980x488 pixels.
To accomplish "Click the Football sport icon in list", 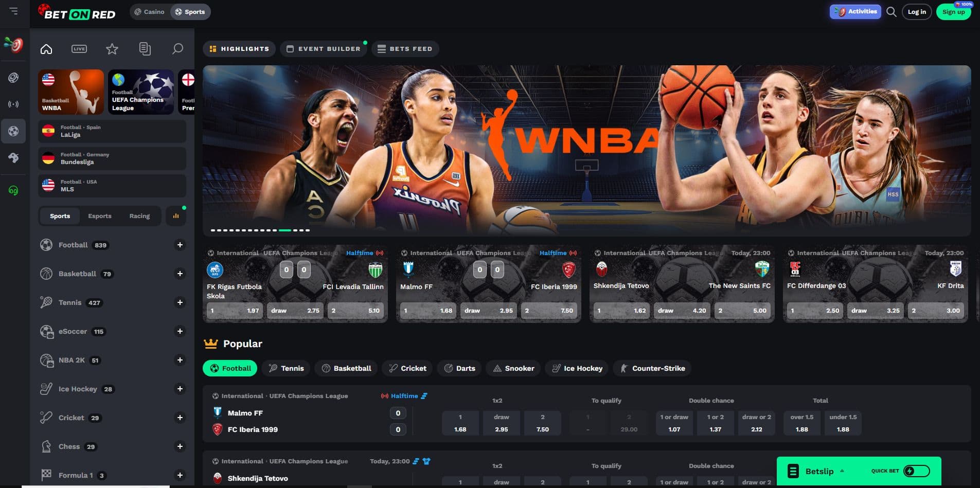I will pyautogui.click(x=46, y=245).
